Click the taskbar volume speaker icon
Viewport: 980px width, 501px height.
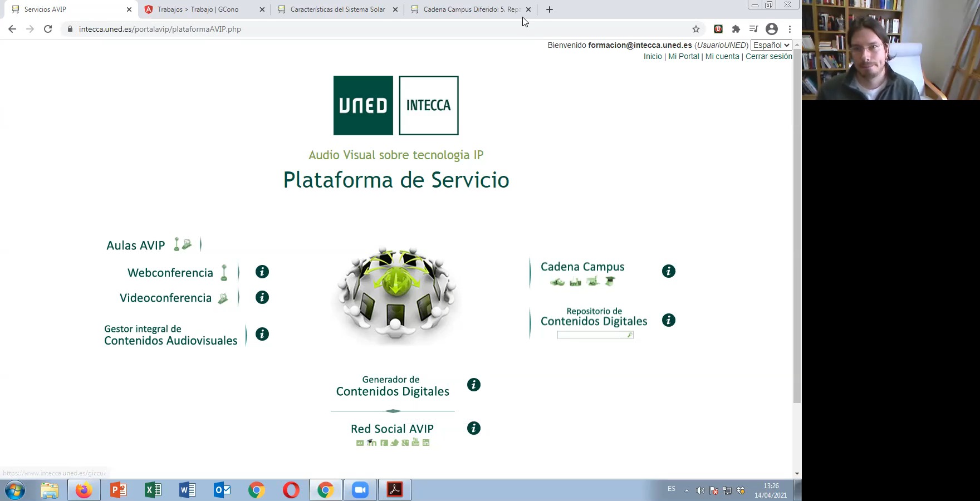(700, 490)
